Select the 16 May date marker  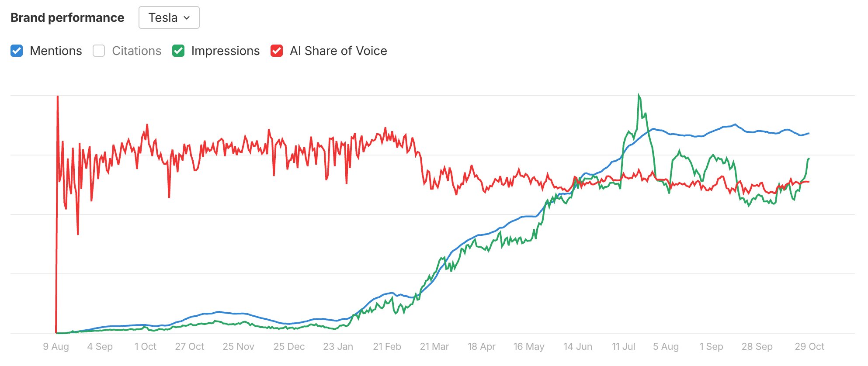point(528,346)
